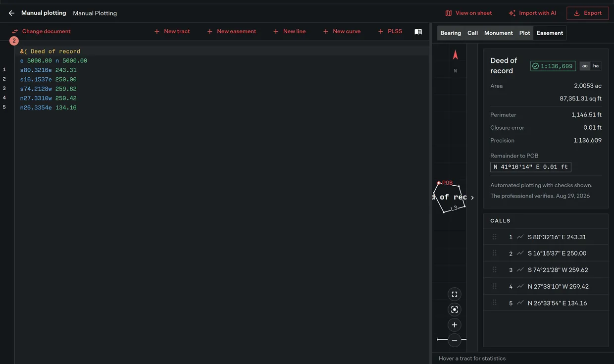Grab the drag handle for call 2
This screenshot has width=614, height=364.
494,253
